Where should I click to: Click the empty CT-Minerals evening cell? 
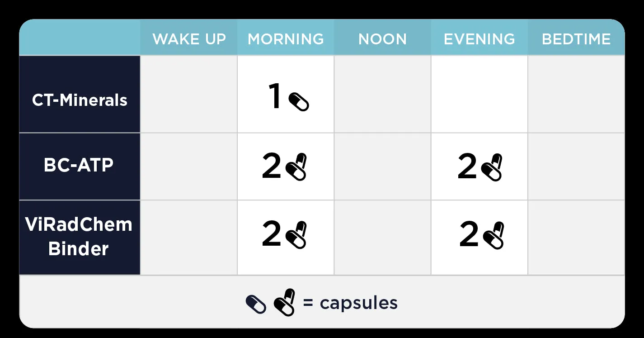pyautogui.click(x=479, y=94)
